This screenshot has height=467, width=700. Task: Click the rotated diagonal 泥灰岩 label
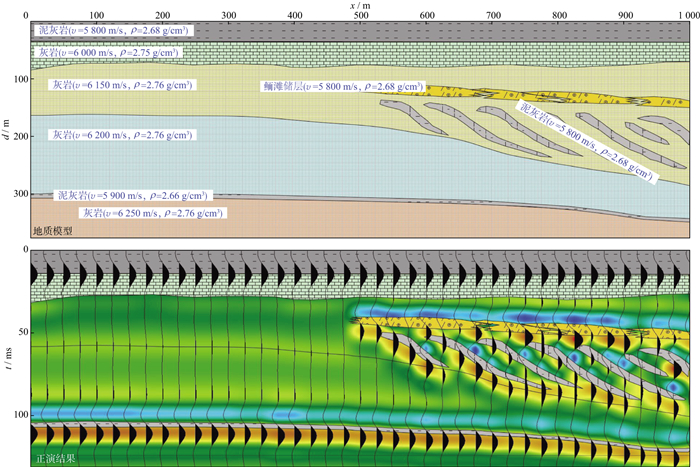[x=585, y=142]
